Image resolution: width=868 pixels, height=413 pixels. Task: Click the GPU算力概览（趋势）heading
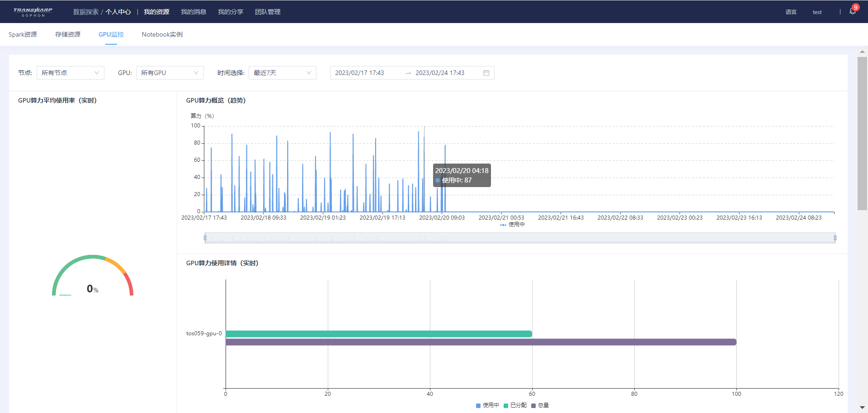[x=216, y=100]
